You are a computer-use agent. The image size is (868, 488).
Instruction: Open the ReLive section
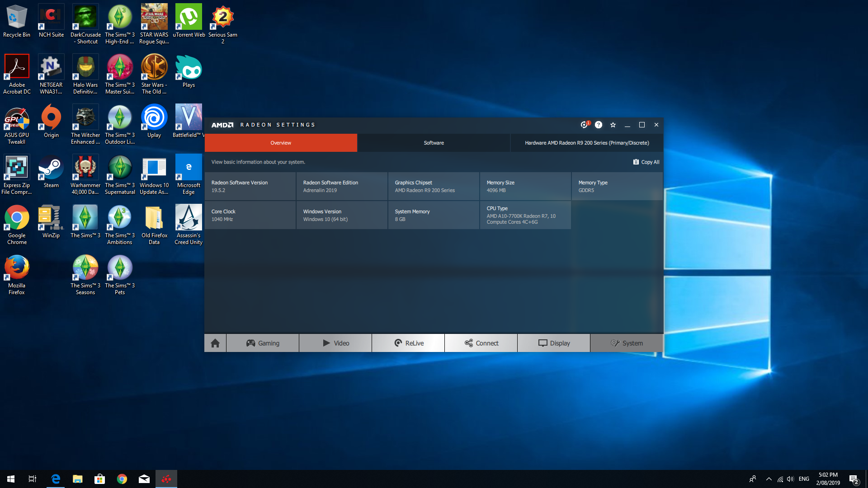coord(408,343)
